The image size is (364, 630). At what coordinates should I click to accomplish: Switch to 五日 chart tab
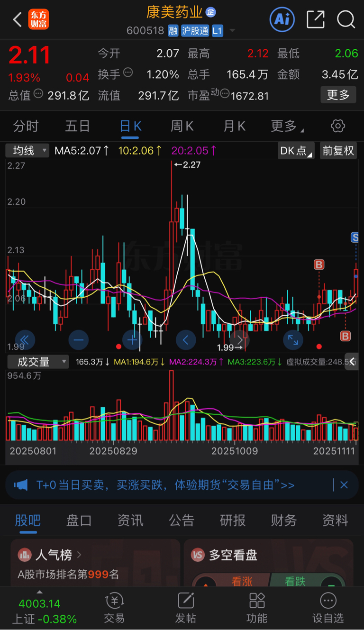pyautogui.click(x=77, y=126)
